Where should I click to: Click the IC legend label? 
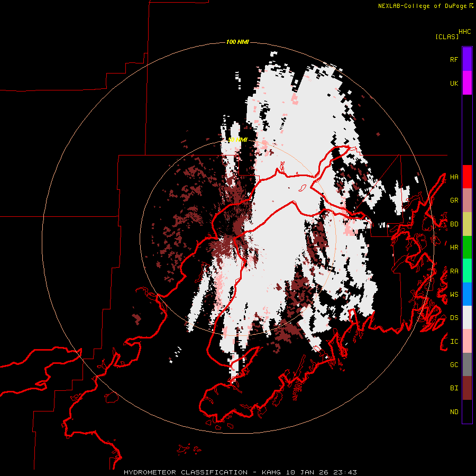454,342
